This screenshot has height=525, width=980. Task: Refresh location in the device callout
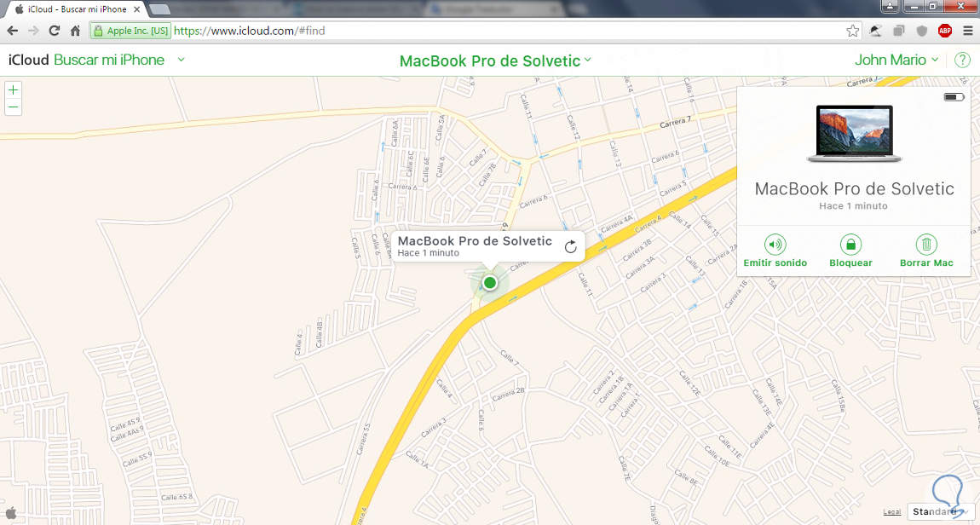pyautogui.click(x=570, y=247)
